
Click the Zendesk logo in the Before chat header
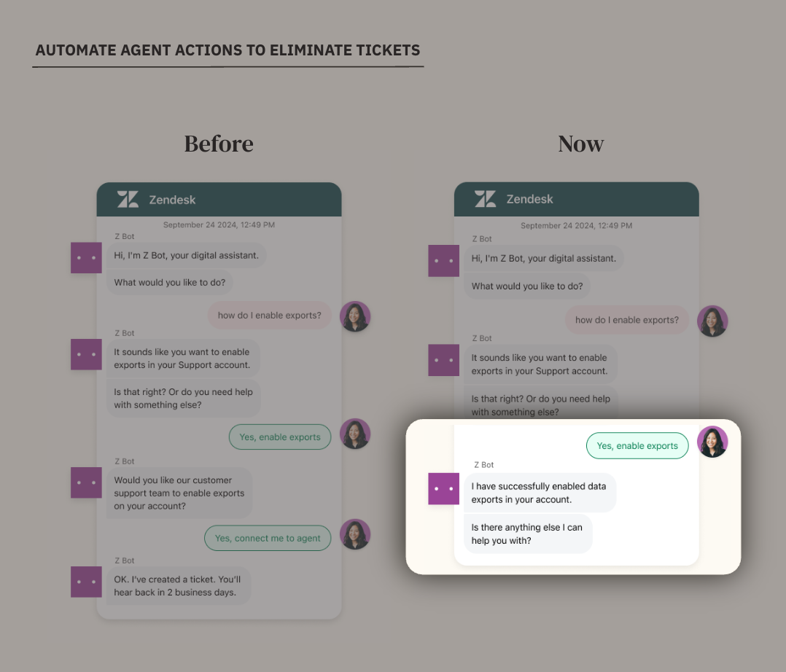point(128,199)
